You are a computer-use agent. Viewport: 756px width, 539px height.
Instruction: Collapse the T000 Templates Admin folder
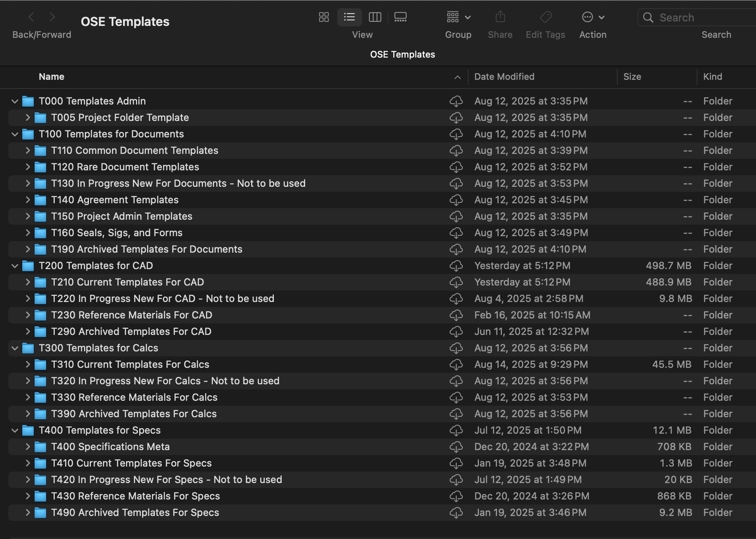15,101
